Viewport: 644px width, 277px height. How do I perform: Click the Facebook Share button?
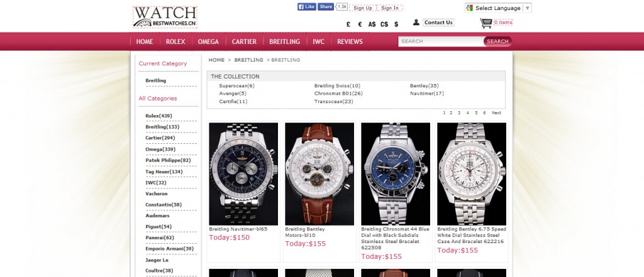tap(326, 7)
